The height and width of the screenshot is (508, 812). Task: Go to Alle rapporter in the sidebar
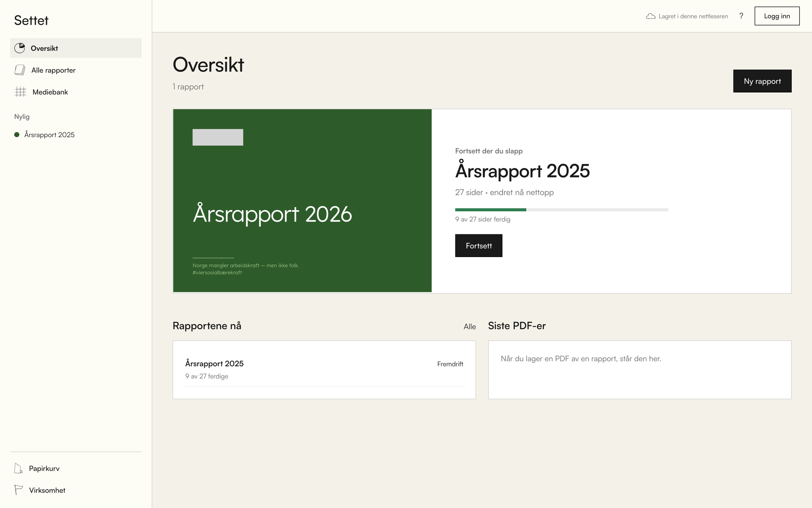pos(76,70)
